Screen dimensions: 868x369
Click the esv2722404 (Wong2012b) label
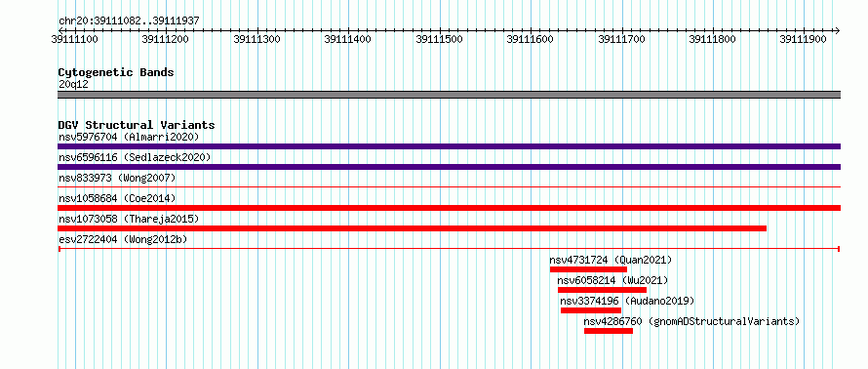[x=123, y=239]
